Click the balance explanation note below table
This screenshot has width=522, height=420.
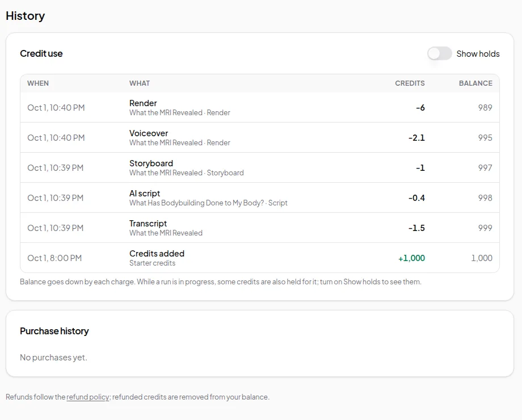(221, 282)
